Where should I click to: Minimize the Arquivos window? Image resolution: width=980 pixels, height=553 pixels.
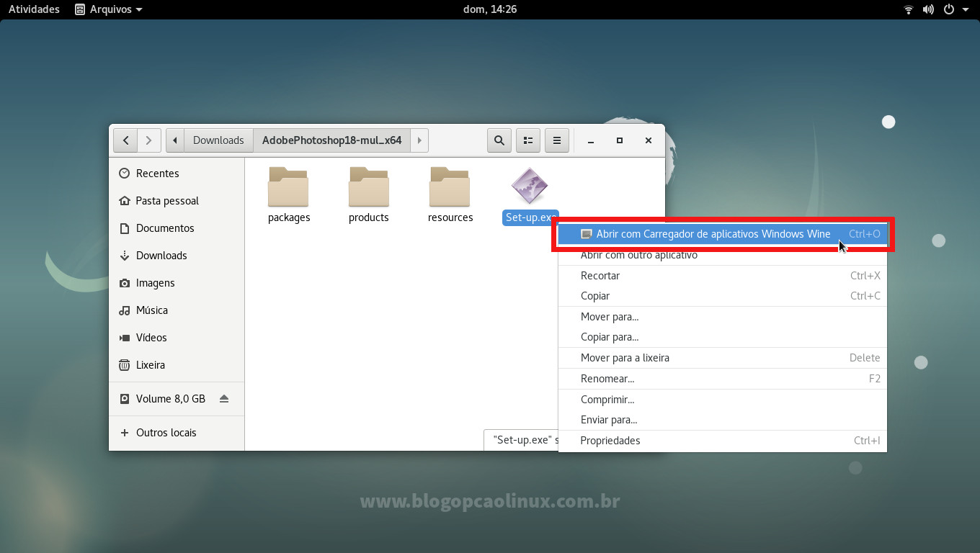tap(591, 140)
